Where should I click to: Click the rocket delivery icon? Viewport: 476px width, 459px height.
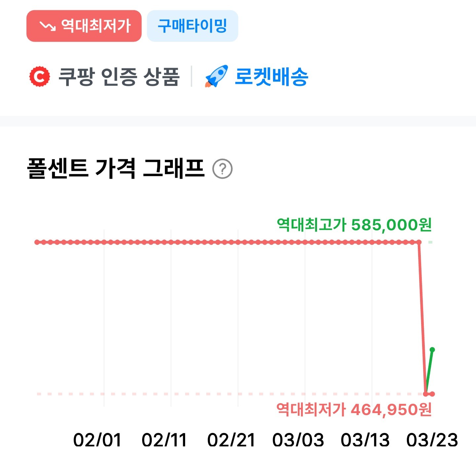[217, 76]
